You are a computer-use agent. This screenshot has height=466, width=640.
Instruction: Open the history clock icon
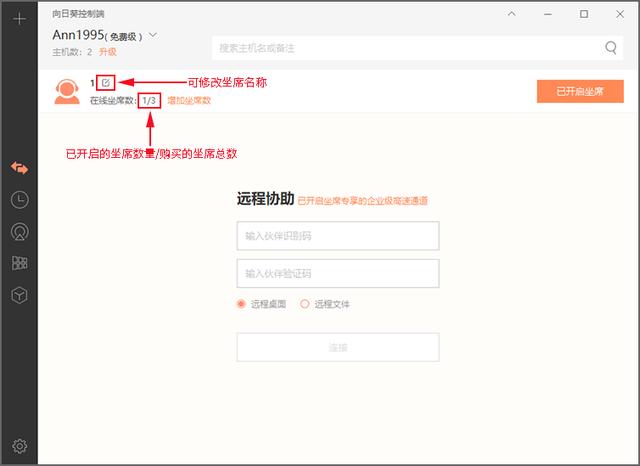click(19, 200)
